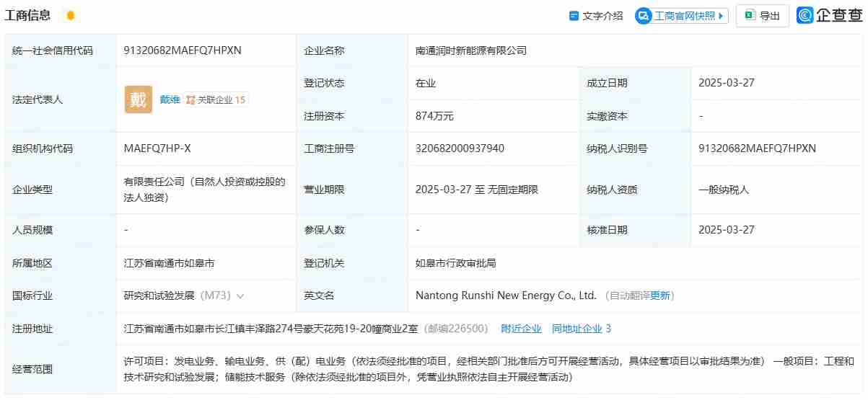Click company name 南通润时新能源有限公司
The image size is (868, 400).
(x=471, y=50)
